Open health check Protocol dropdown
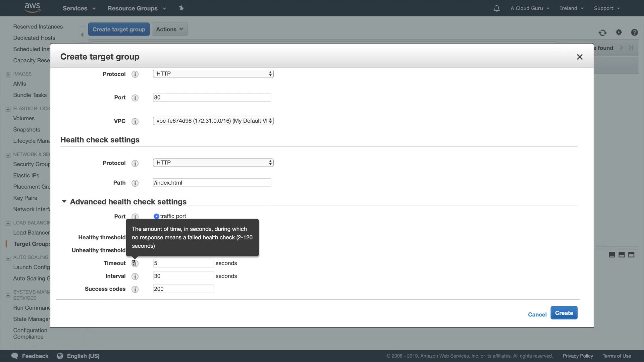The width and height of the screenshot is (644, 362). [213, 163]
